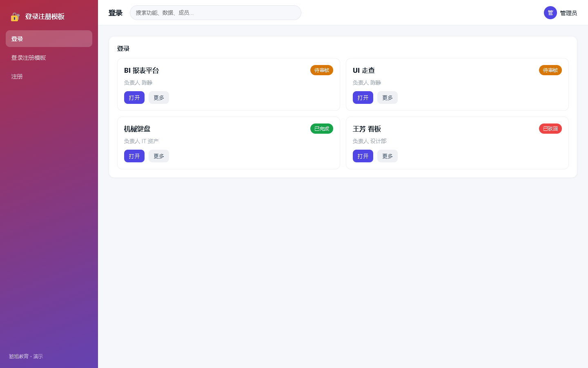This screenshot has height=368, width=588.
Task: Focus the 搜索功能、数据、成员 search field
Action: (x=216, y=13)
